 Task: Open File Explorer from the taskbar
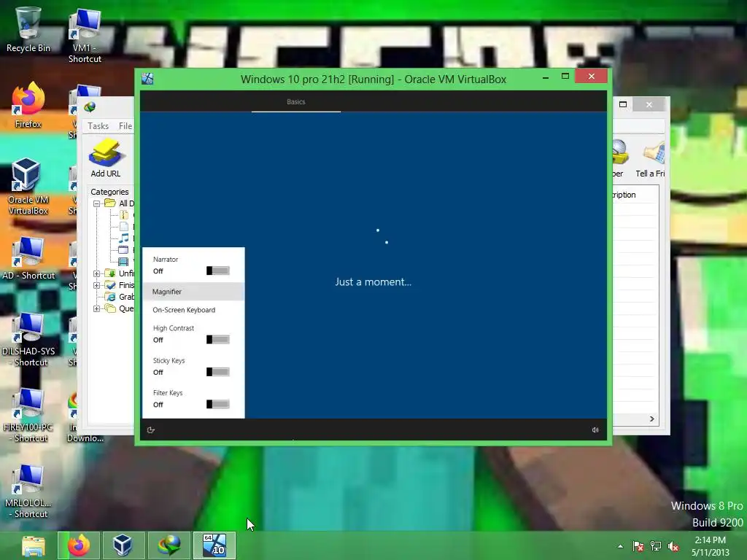pyautogui.click(x=34, y=545)
